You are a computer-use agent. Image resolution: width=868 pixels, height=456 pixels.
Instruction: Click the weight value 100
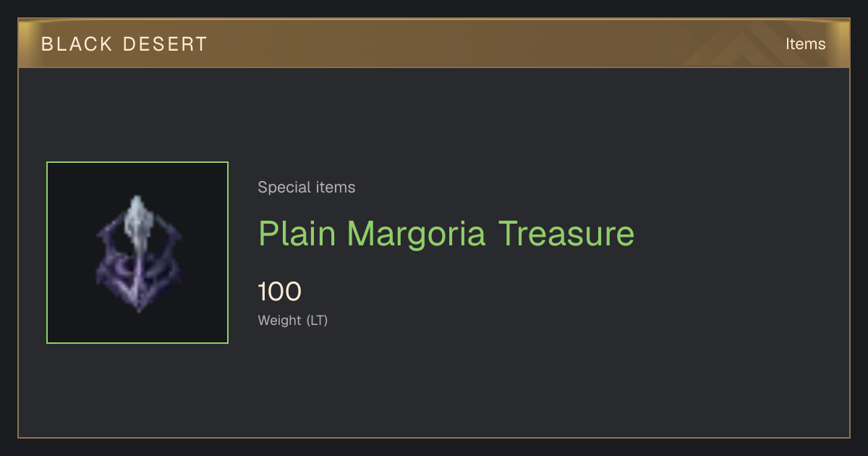[280, 292]
